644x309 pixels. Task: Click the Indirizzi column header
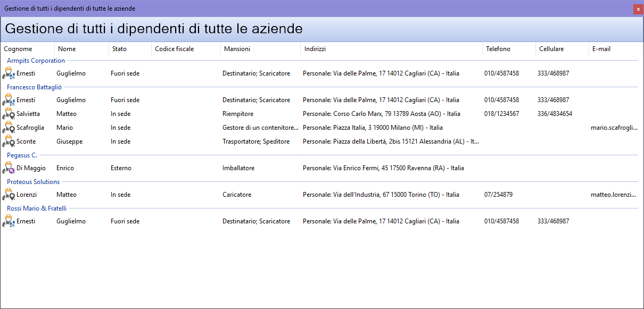(315, 49)
